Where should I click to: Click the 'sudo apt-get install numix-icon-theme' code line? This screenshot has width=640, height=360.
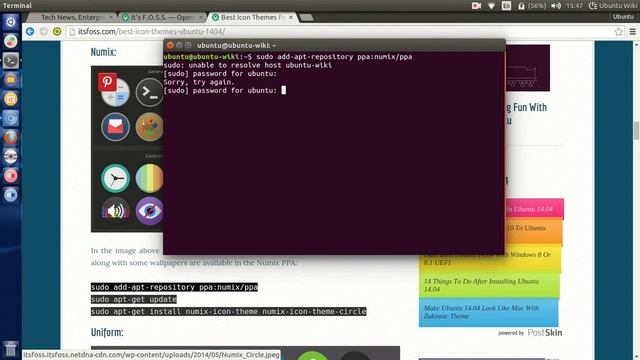click(229, 311)
